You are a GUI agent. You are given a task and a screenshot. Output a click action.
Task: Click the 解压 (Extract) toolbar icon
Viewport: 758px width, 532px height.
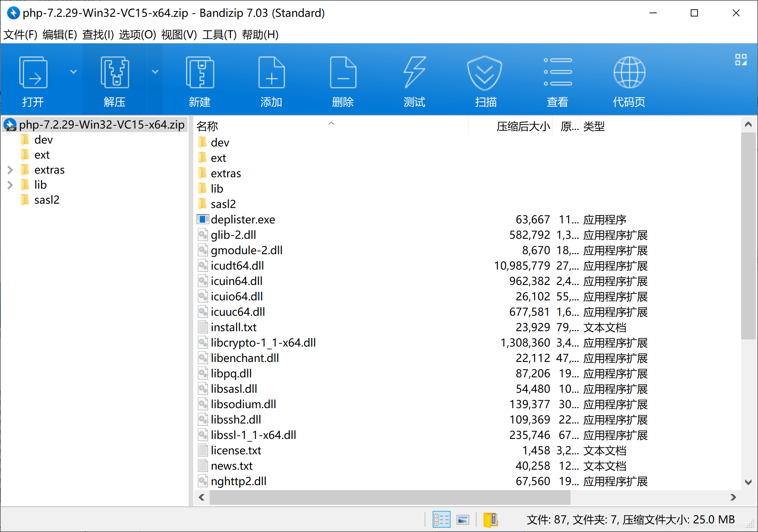click(x=115, y=72)
